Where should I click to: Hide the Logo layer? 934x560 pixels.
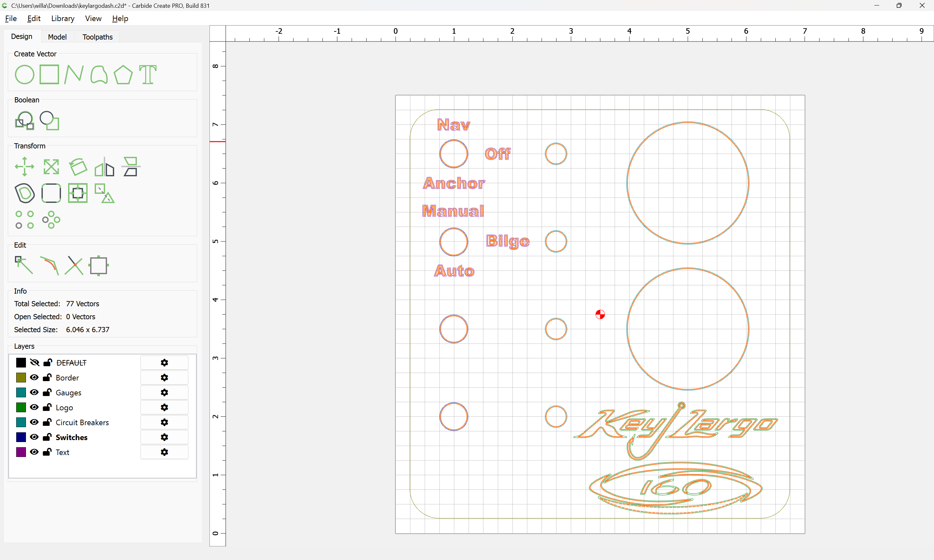(x=34, y=407)
